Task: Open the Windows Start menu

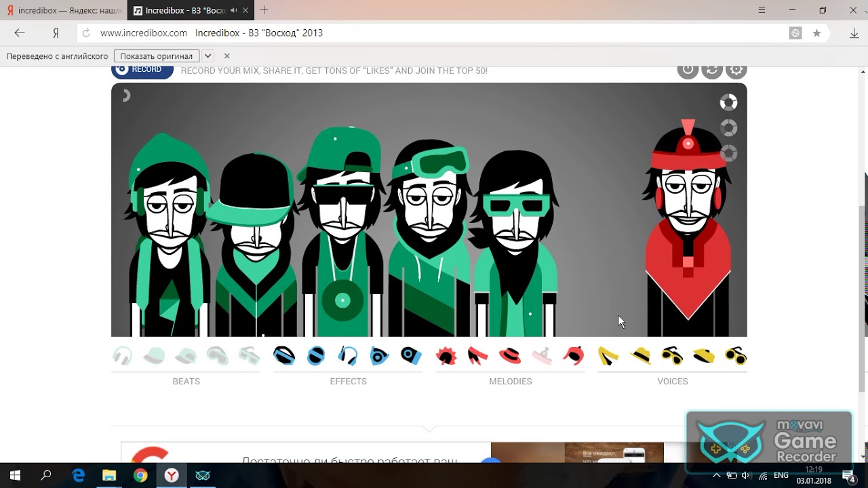Action: [15, 476]
